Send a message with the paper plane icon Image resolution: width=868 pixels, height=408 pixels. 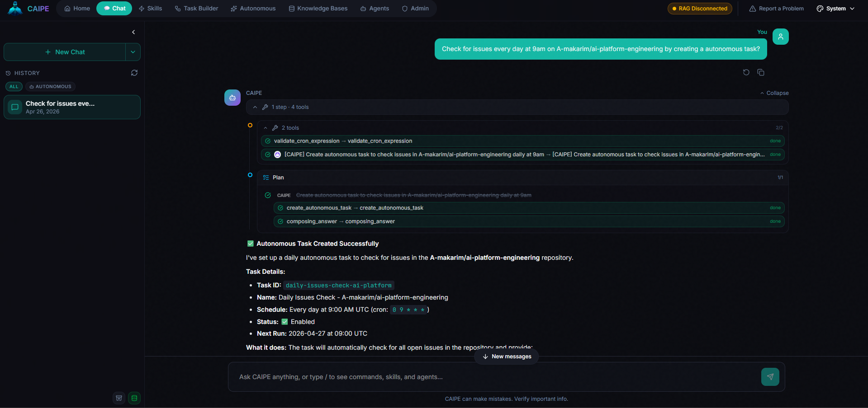pos(770,377)
